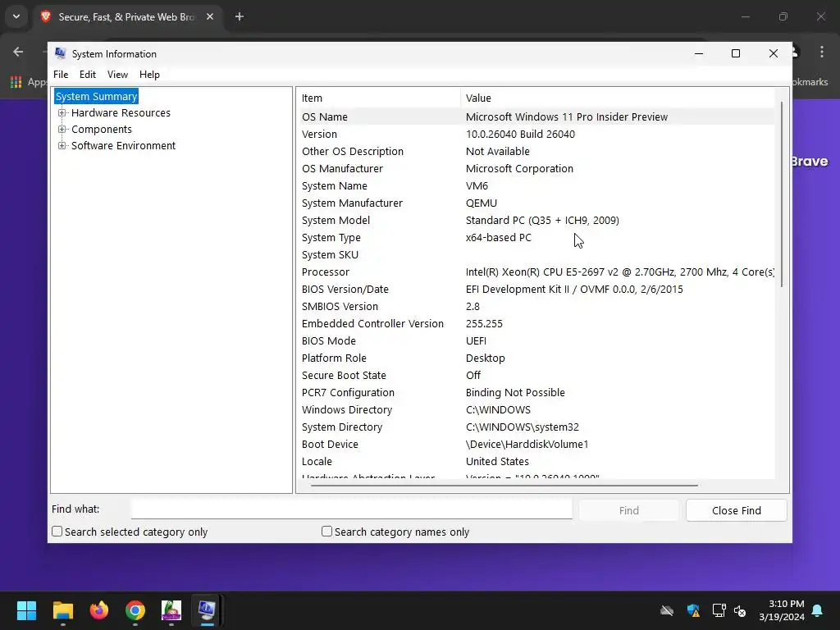Click the Close Find button
Image resolution: width=840 pixels, height=630 pixels.
point(736,510)
